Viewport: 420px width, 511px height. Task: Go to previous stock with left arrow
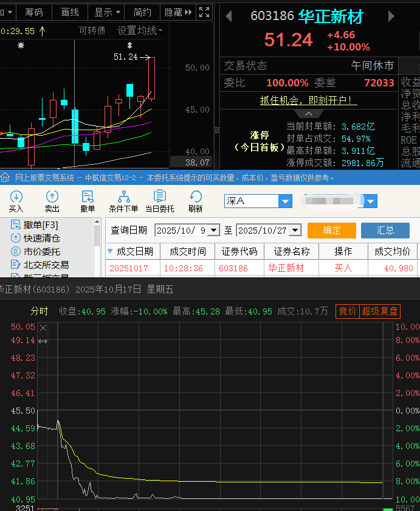229,16
